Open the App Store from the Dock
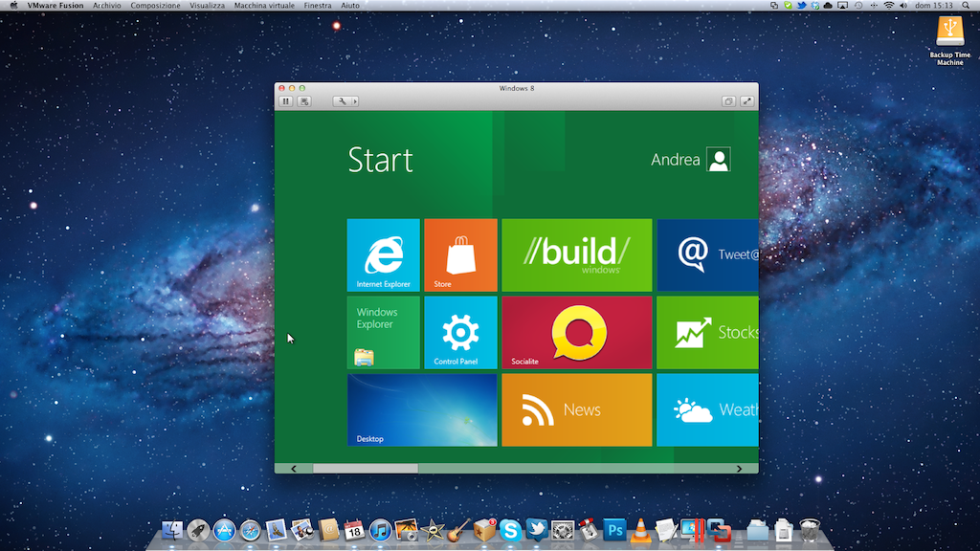Viewport: 980px width, 551px height. 224,530
